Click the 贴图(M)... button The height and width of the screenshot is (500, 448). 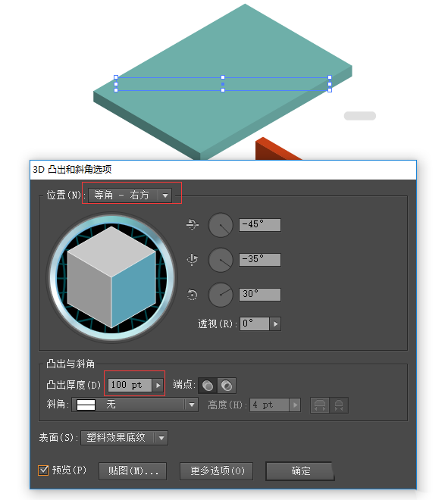tap(133, 471)
